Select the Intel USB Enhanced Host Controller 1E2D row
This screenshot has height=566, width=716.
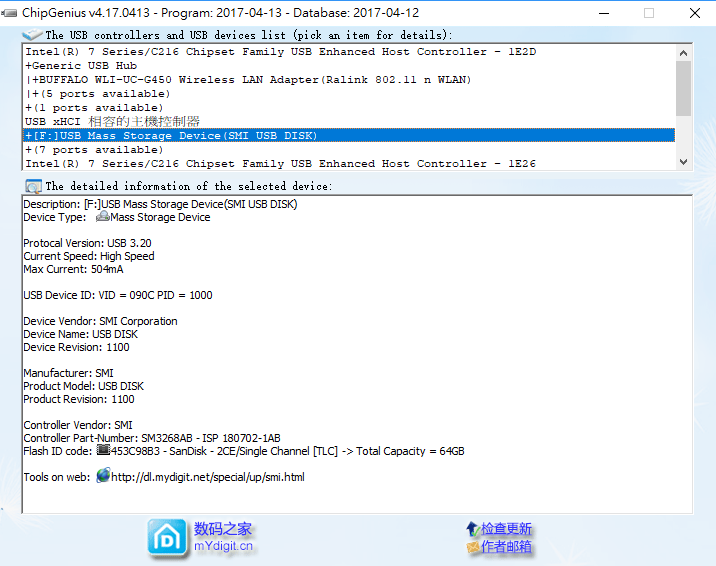tap(349, 52)
